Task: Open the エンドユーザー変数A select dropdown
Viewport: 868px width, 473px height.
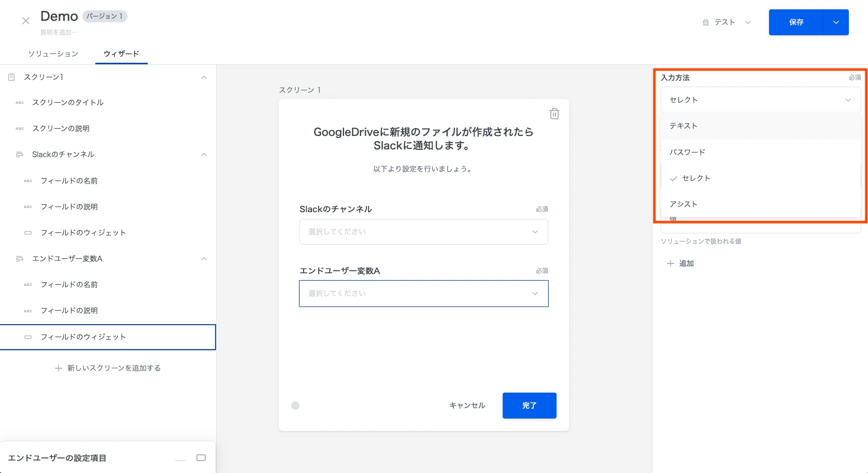Action: click(423, 294)
